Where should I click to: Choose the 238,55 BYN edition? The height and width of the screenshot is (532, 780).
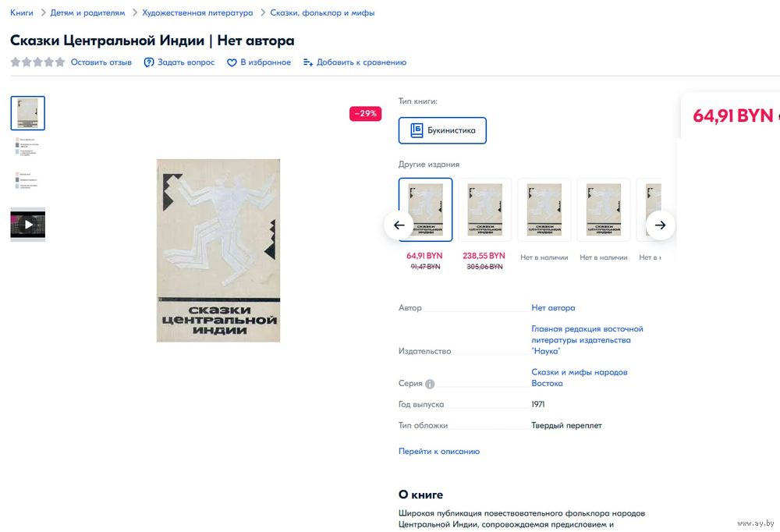484,210
